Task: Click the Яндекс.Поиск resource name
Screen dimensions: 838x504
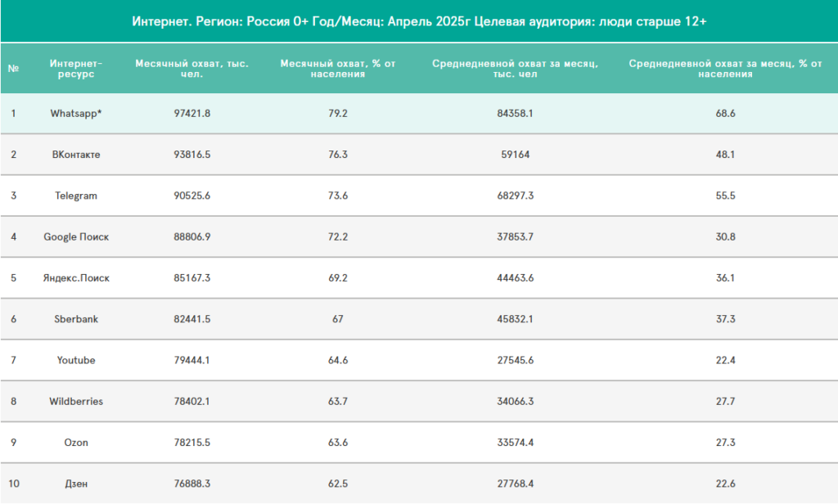Action: [76, 278]
